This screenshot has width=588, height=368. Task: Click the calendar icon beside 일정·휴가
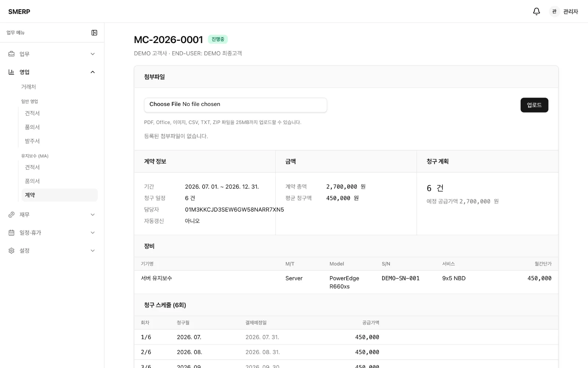[x=11, y=233]
